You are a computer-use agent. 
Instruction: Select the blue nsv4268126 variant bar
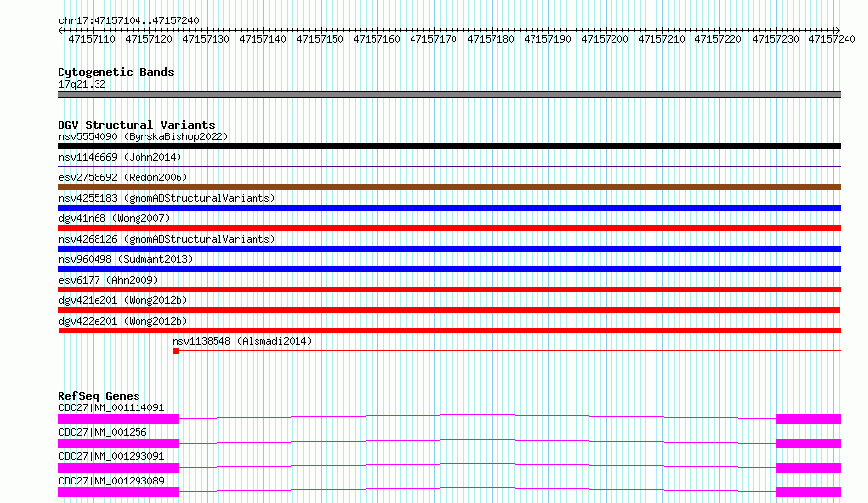[449, 249]
